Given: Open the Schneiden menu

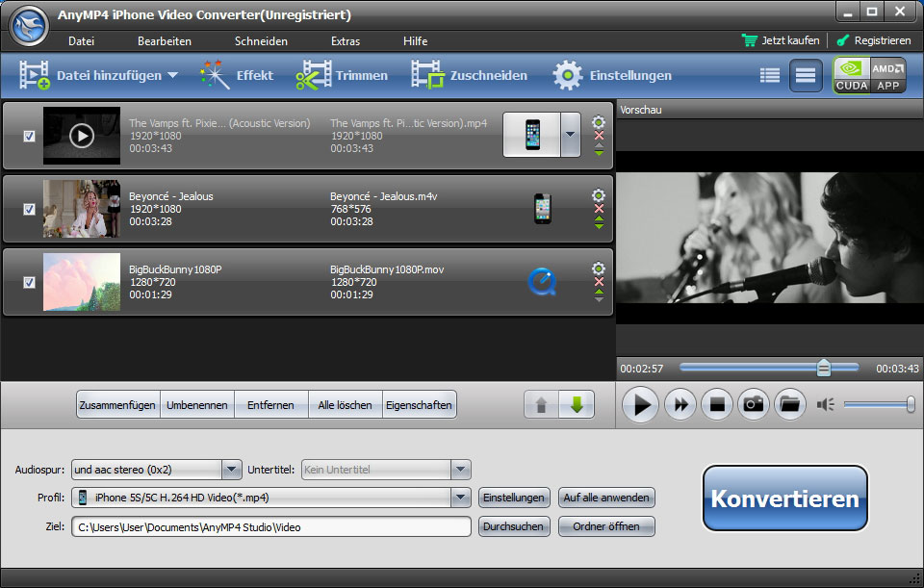Looking at the screenshot, I should [261, 41].
